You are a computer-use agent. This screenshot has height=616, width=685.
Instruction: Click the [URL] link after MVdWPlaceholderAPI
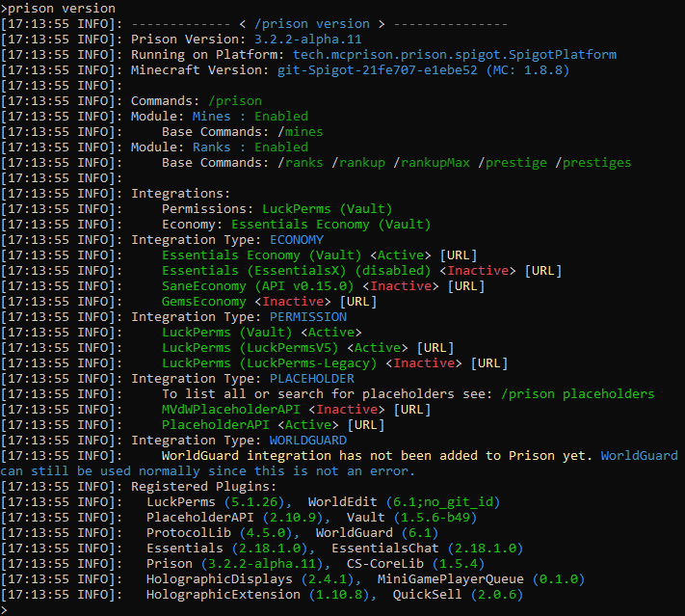click(x=412, y=410)
